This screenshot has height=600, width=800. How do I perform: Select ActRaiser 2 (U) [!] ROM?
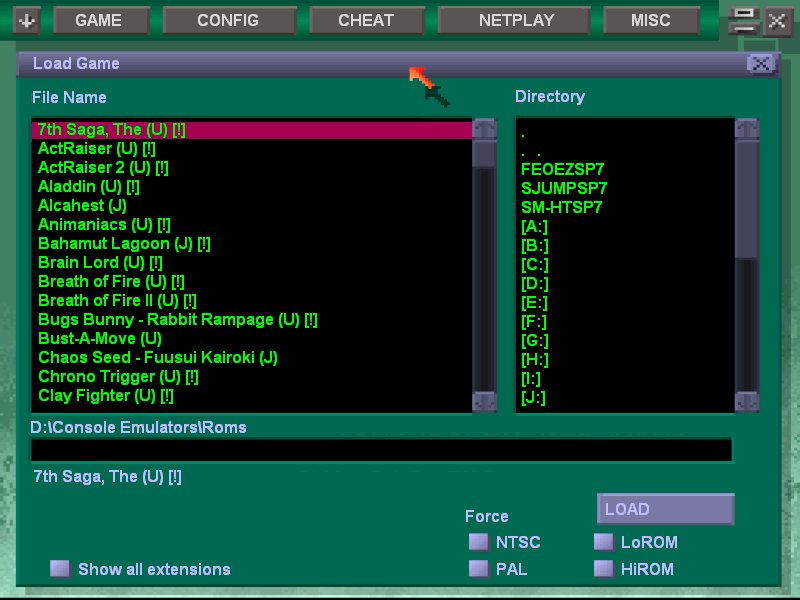pos(252,167)
